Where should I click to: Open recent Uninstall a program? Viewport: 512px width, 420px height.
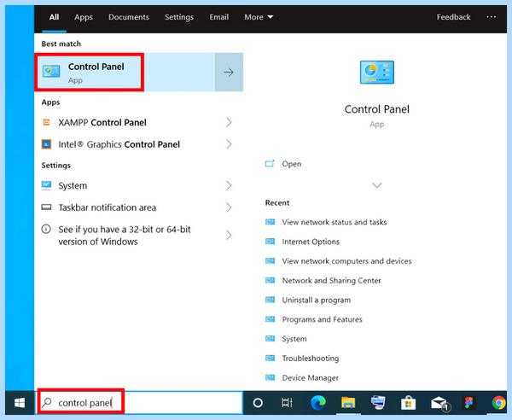tap(317, 300)
